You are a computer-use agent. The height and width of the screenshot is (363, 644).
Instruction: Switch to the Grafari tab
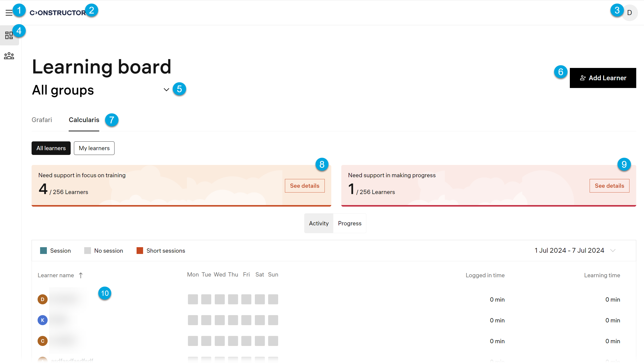coord(42,120)
